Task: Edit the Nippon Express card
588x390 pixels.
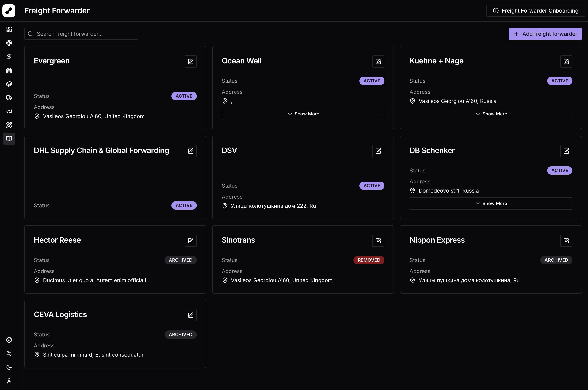Action: (x=566, y=241)
